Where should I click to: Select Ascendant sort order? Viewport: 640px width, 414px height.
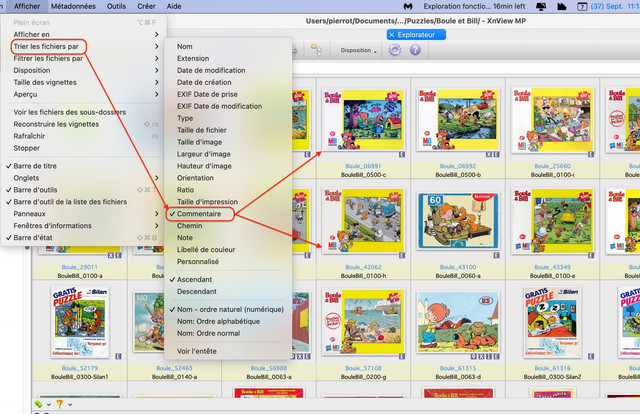pyautogui.click(x=194, y=280)
